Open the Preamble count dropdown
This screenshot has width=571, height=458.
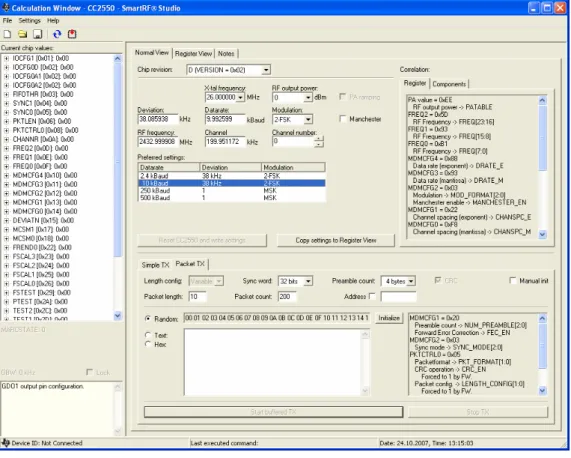411,281
